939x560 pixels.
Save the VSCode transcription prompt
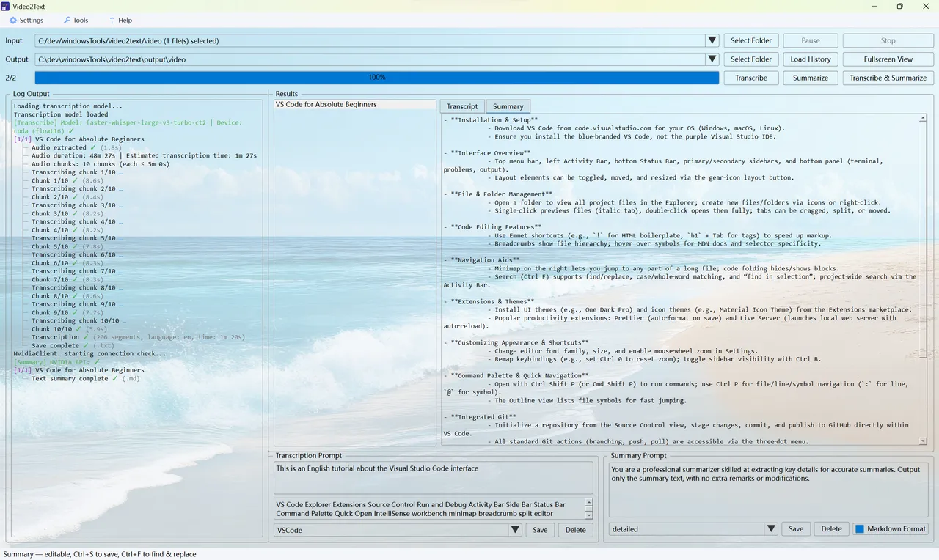coord(540,530)
